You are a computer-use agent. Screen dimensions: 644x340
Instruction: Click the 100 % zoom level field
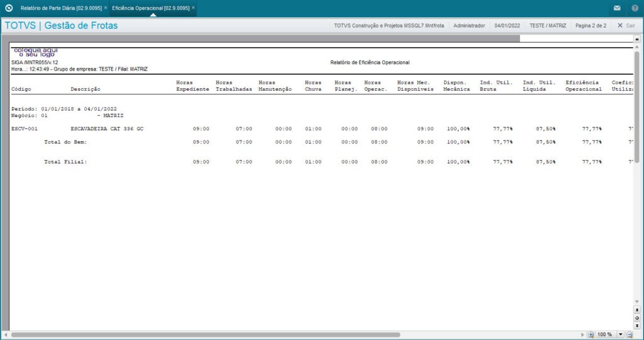606,335
